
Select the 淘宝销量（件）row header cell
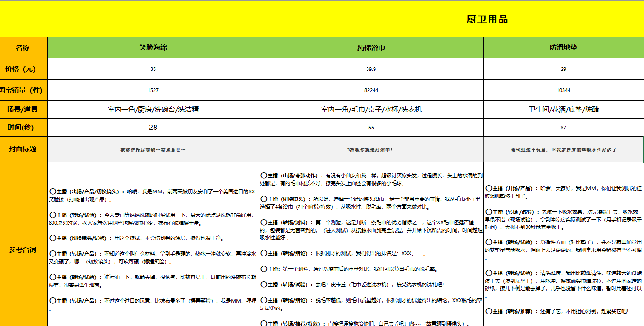tap(23, 90)
